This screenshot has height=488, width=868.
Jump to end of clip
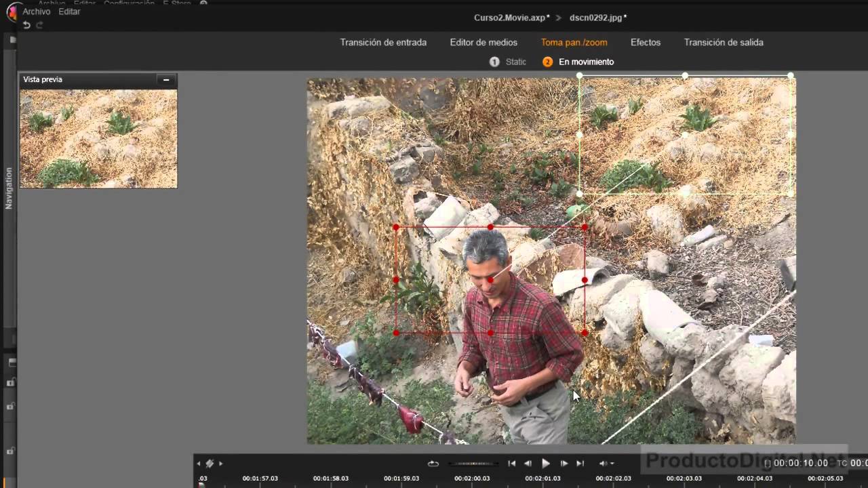[580, 464]
